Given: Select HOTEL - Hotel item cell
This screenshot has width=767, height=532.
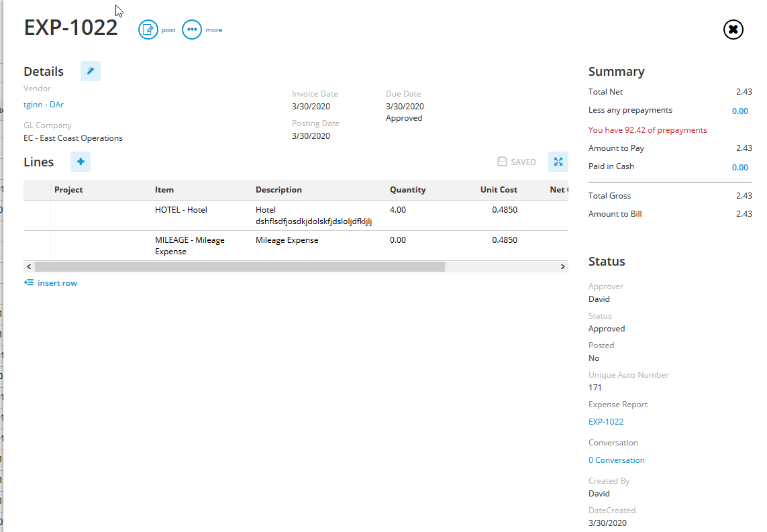Looking at the screenshot, I should 201,215.
